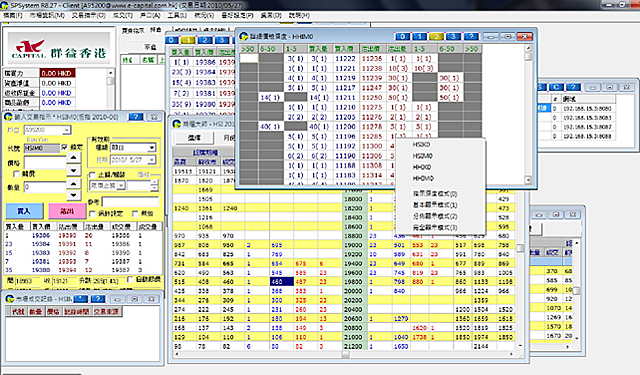Click the 平倉 button in the positions panel
The image size is (640, 375).
150,47
